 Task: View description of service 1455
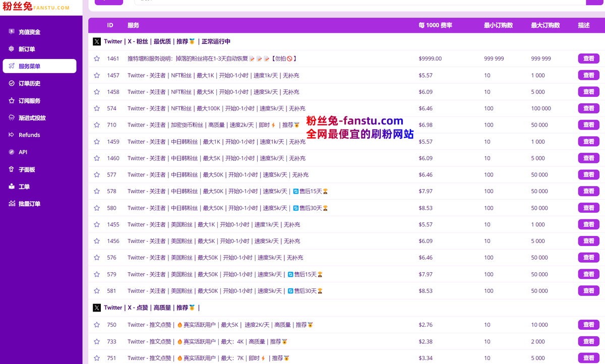point(588,224)
